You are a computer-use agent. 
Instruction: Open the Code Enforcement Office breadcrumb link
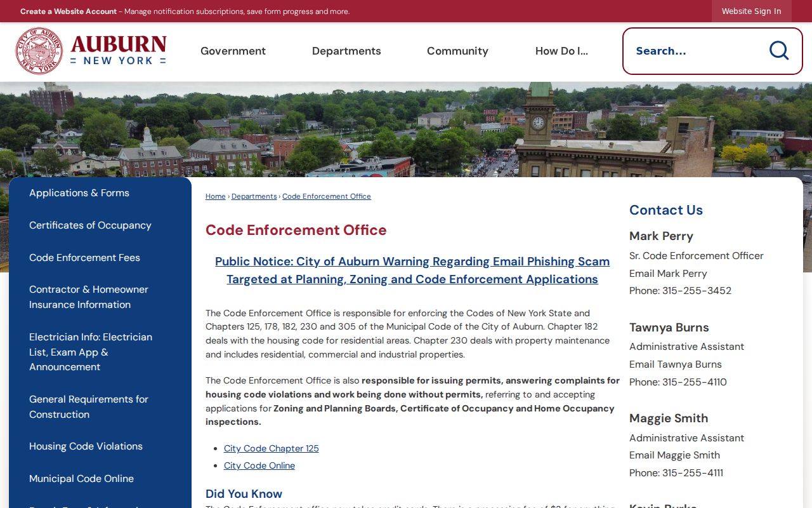[327, 196]
